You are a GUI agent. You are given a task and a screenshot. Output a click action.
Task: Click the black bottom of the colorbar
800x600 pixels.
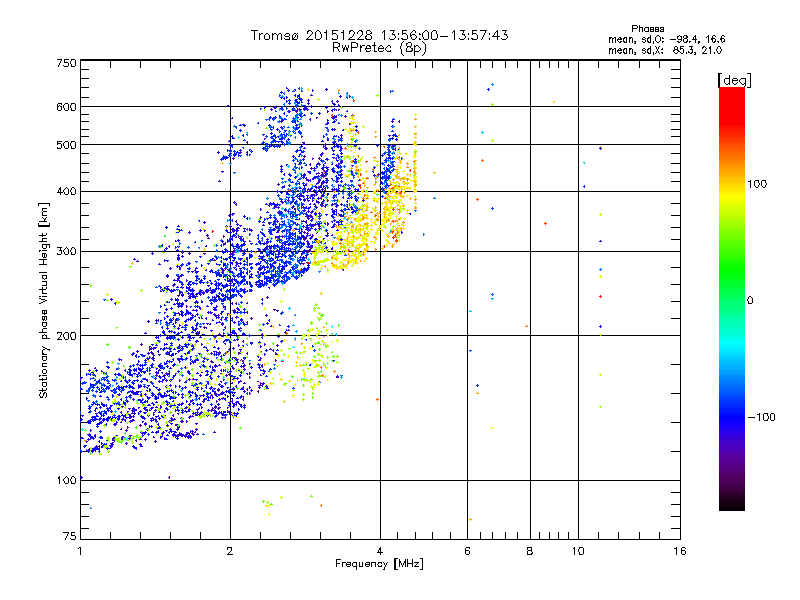732,503
